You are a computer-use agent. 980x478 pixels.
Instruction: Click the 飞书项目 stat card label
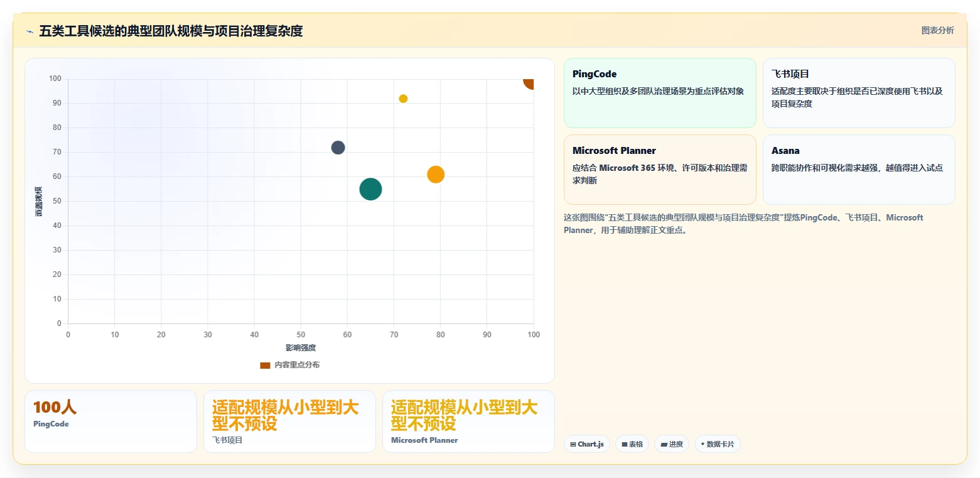227,440
